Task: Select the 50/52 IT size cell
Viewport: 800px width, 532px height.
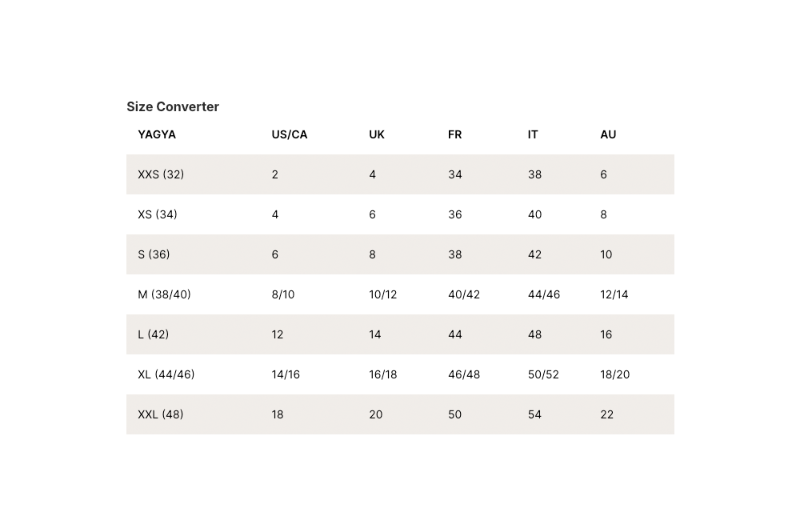Action: pos(543,374)
